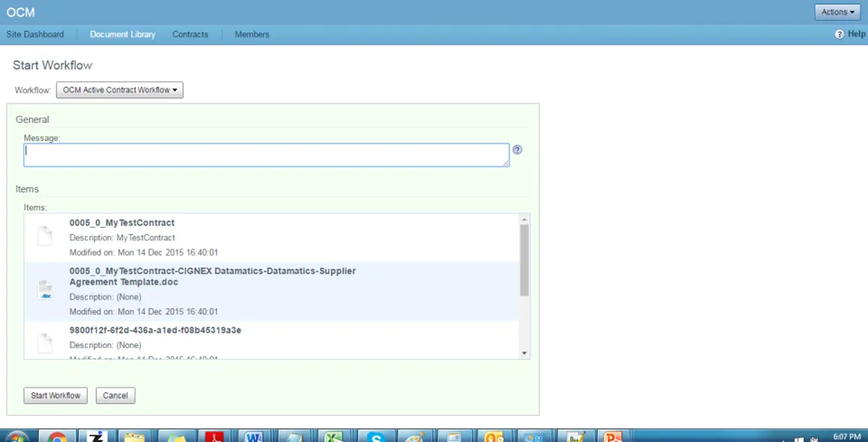Viewport: 868px width, 442px height.
Task: Click the items list scroll down arrow
Action: (524, 352)
